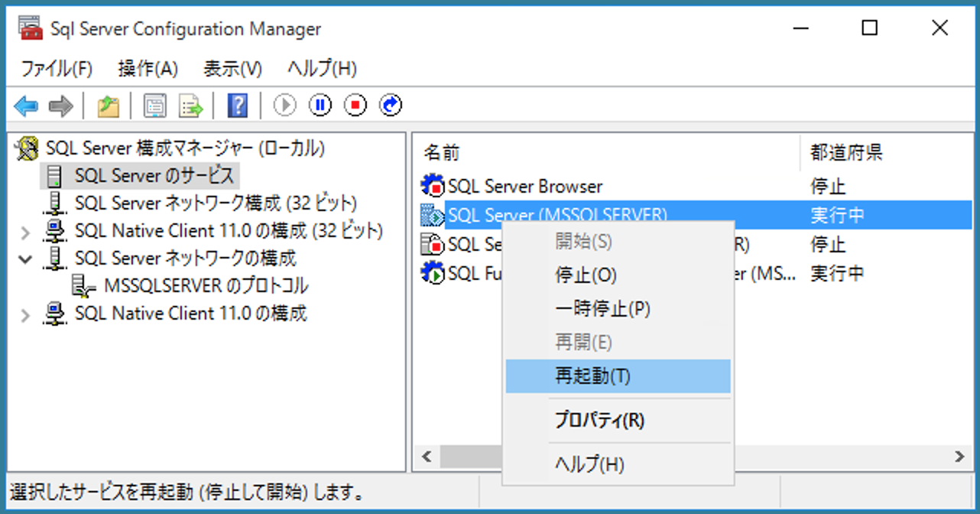Click 停止 status of SQL Server Browser
Screen dimensions: 980x514
click(x=829, y=186)
